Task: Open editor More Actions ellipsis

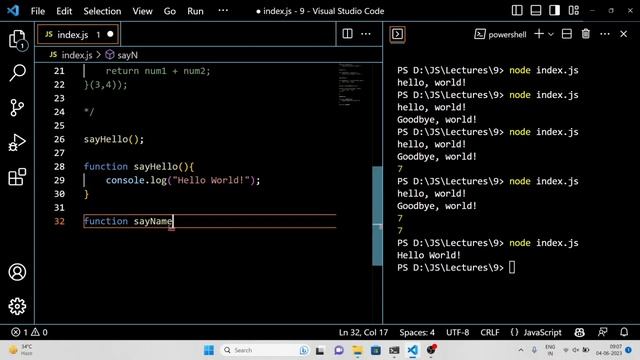Action: click(x=366, y=34)
